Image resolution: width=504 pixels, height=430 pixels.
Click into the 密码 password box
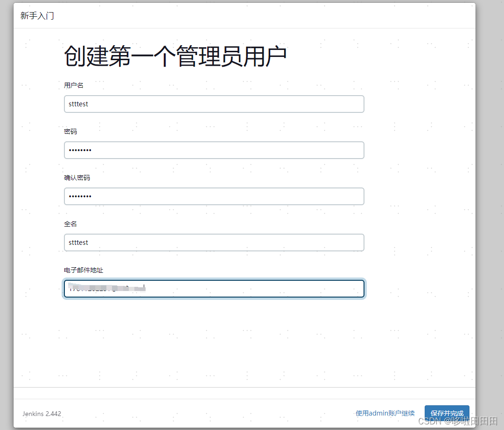214,150
